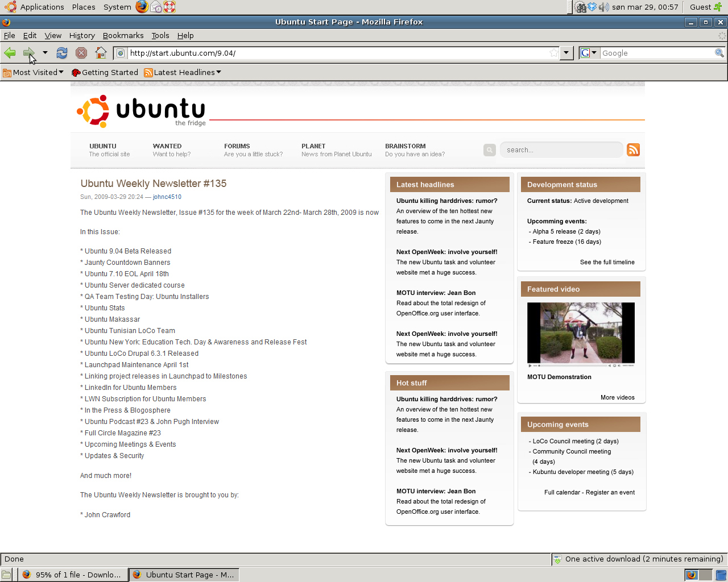The height and width of the screenshot is (582, 728).
Task: Click the site identity icon in address bar
Action: click(x=121, y=53)
